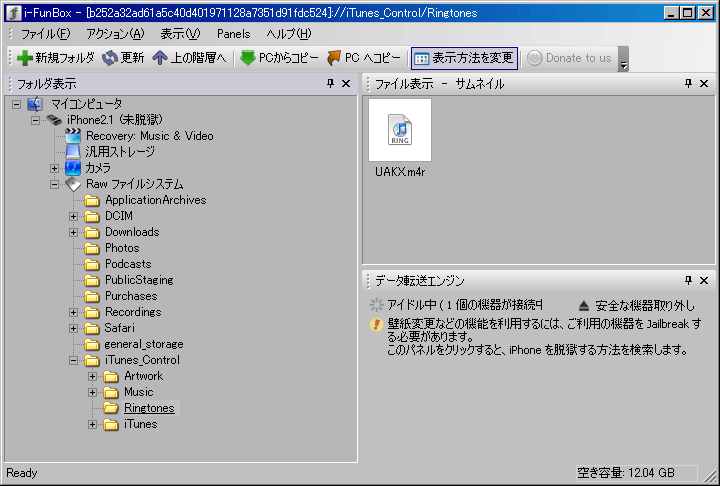The image size is (720, 486).
Task: Open the ヘルプ(H) menu
Action: 289,34
